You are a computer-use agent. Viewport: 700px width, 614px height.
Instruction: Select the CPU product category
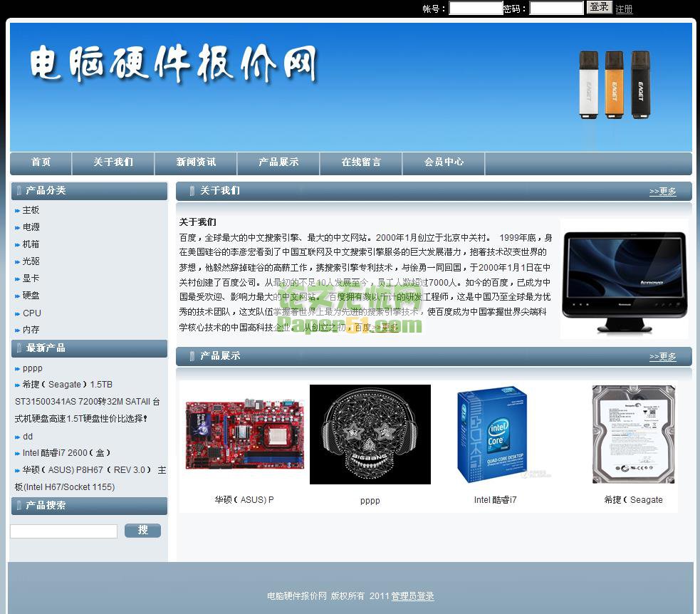(x=32, y=313)
